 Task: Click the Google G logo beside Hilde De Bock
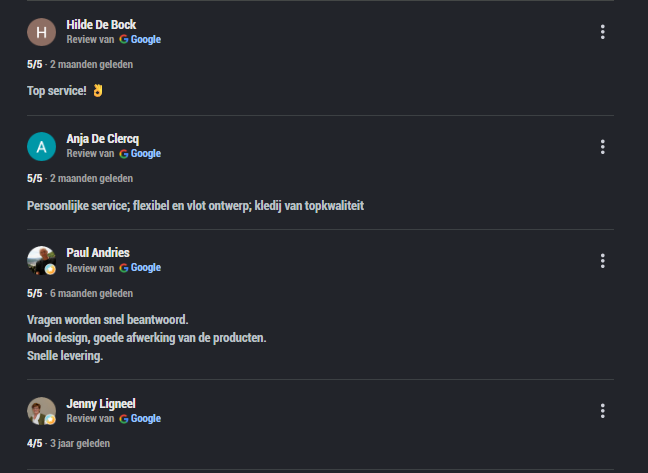click(x=124, y=39)
